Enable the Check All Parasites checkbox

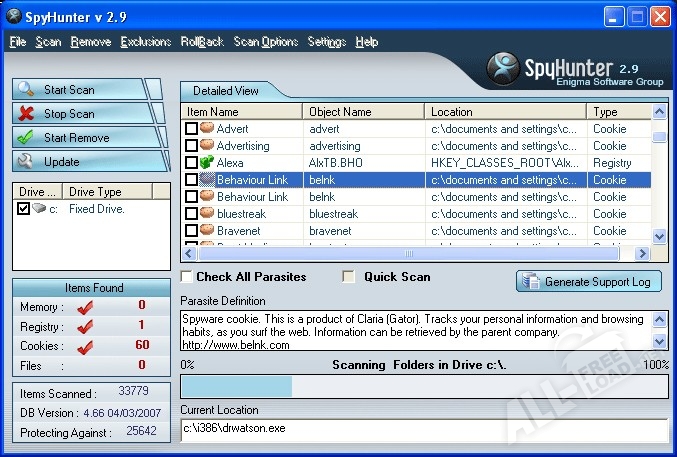click(x=187, y=277)
